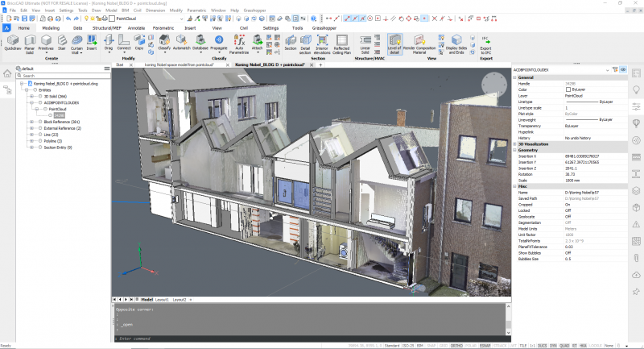Open the Curtain Wall dropdown arrow
Viewport: 644px width, 349px height.
[x=81, y=53]
